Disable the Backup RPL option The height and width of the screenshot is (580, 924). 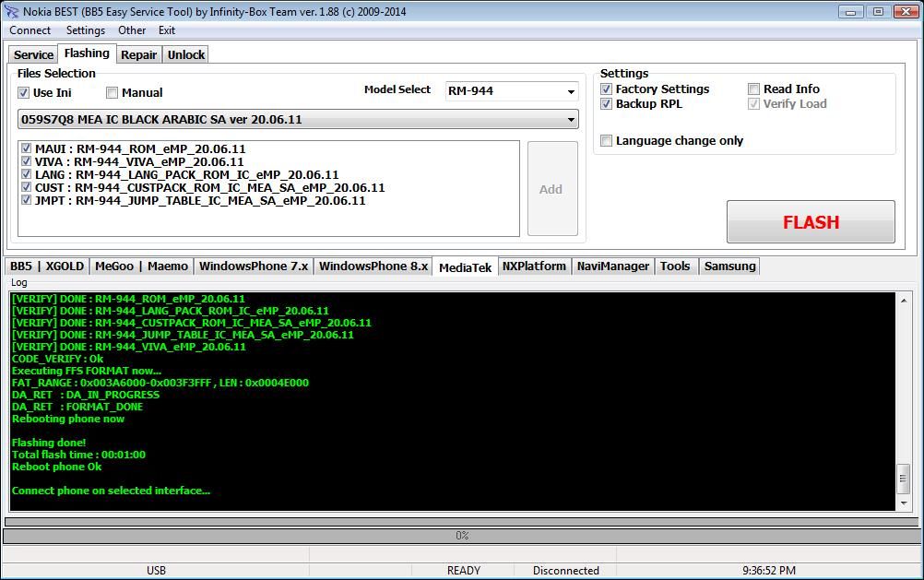pyautogui.click(x=607, y=104)
